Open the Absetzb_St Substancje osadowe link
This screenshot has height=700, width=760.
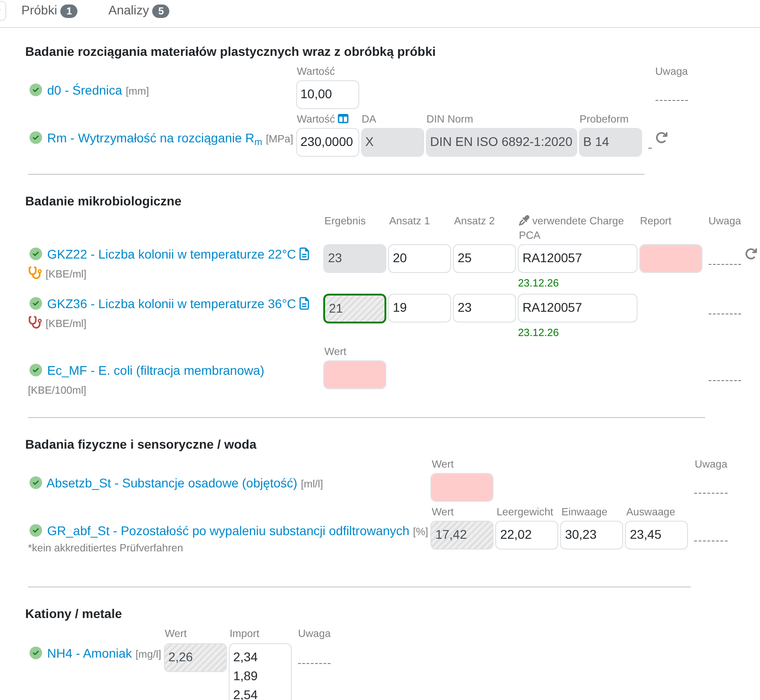[x=172, y=483]
